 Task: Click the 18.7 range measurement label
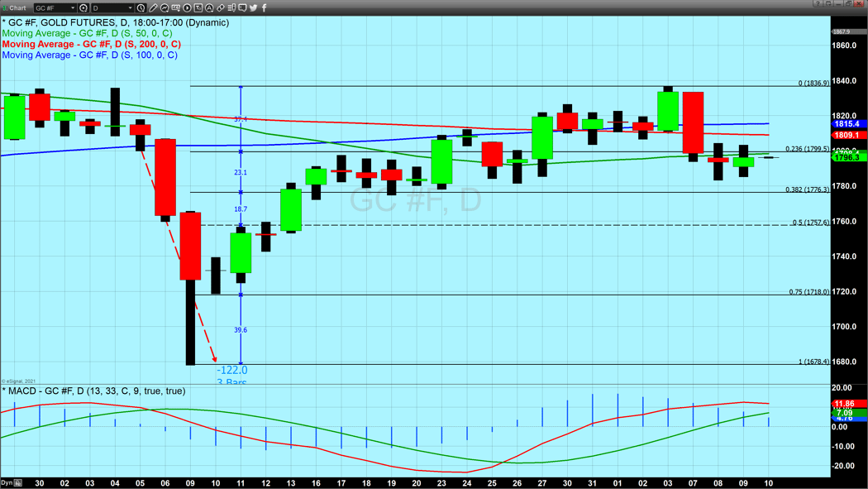pos(241,209)
